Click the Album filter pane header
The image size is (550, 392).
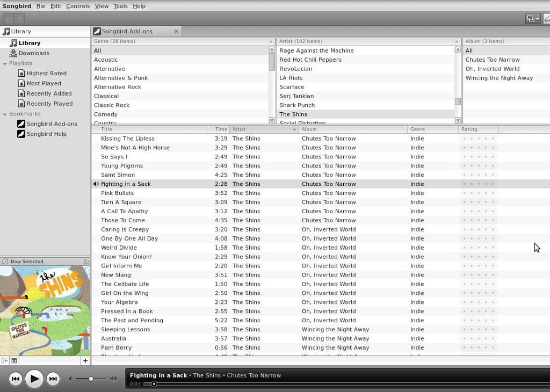506,41
